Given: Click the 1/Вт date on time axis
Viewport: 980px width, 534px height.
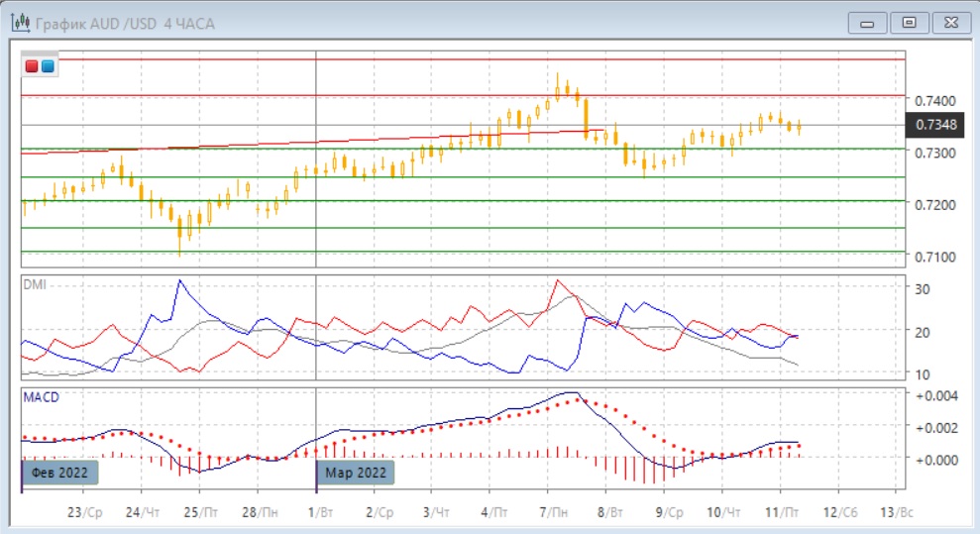Looking at the screenshot, I should click(x=319, y=513).
